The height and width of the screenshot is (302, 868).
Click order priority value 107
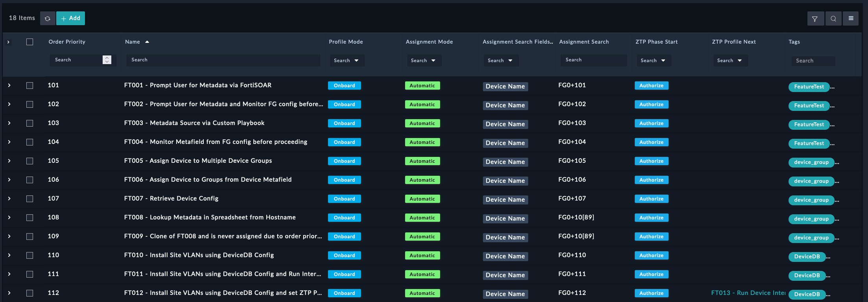(53, 199)
